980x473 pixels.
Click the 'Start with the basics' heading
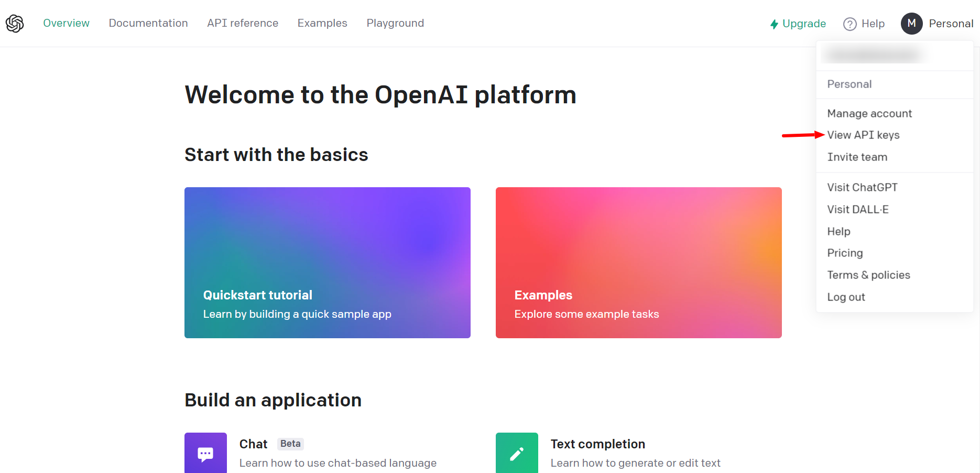click(276, 155)
